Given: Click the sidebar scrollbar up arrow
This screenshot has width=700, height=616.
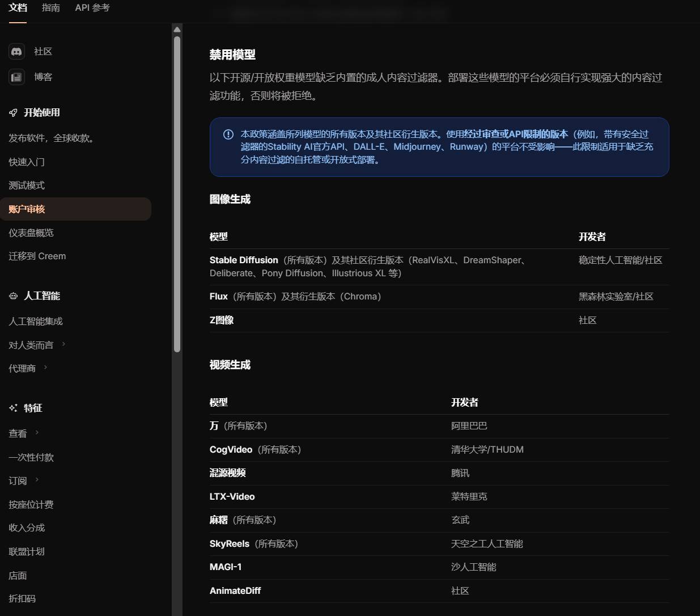Looking at the screenshot, I should (177, 29).
